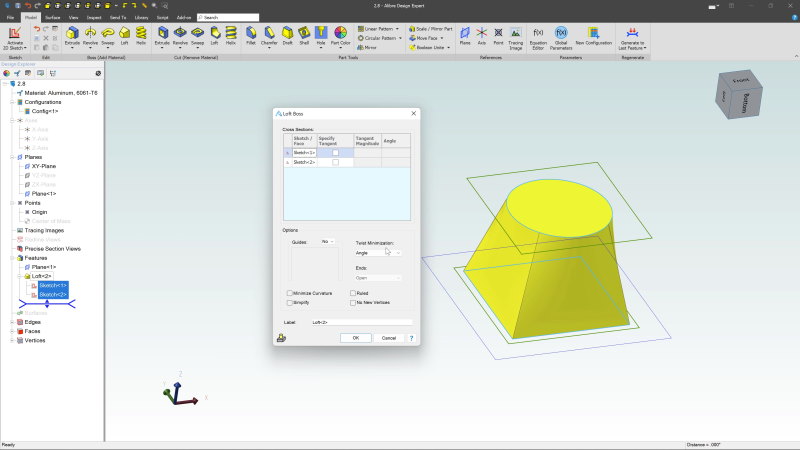The width and height of the screenshot is (800, 450).
Task: Check the Ruled option
Action: 353,293
